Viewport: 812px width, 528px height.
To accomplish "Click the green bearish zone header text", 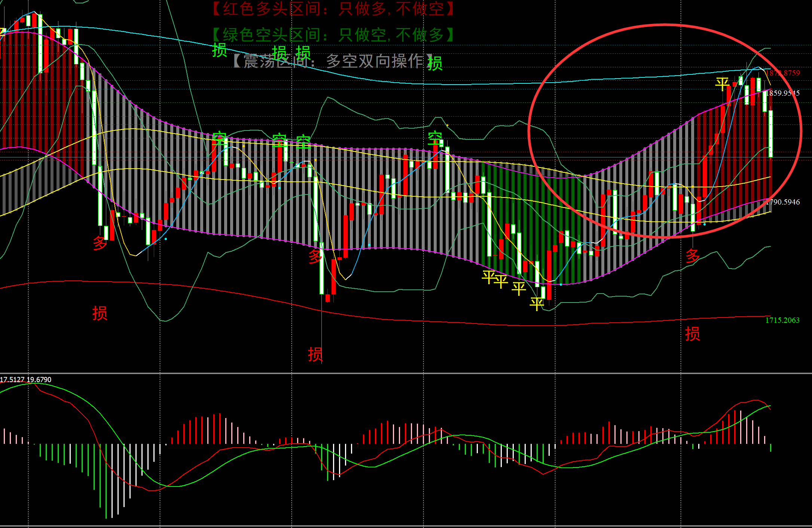I will click(333, 35).
